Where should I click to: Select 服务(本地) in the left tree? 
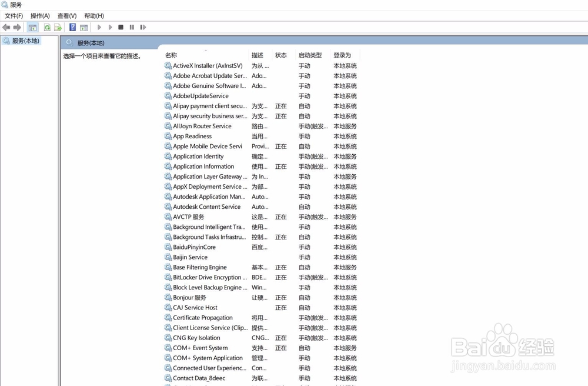click(x=25, y=41)
